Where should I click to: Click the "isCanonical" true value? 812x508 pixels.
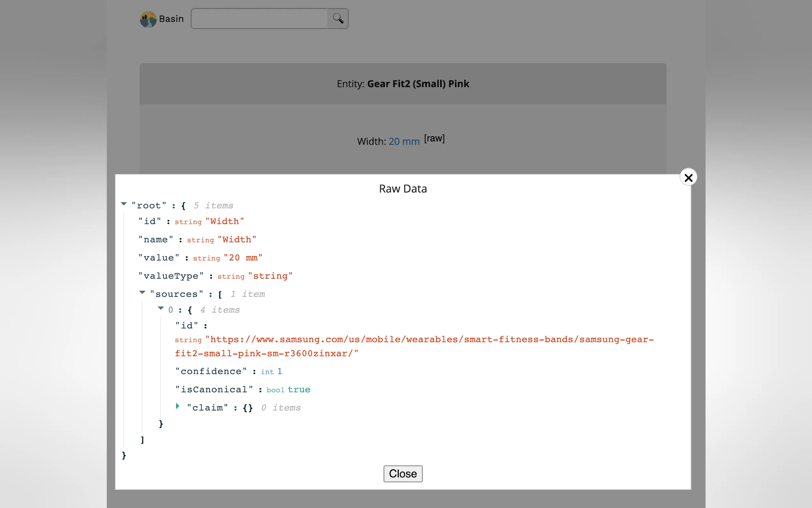click(299, 389)
